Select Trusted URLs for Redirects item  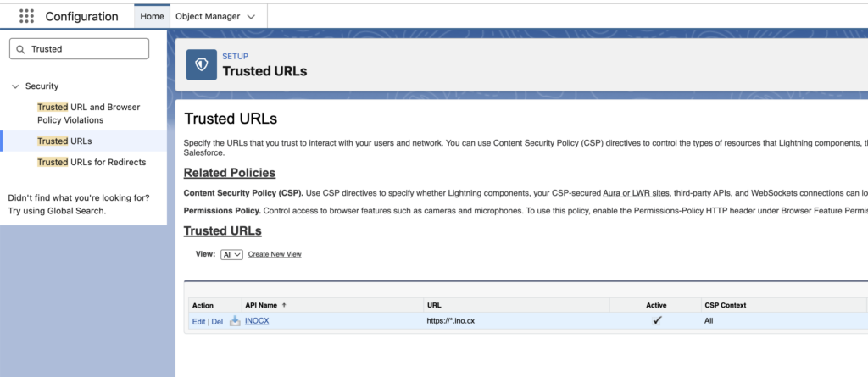(92, 162)
